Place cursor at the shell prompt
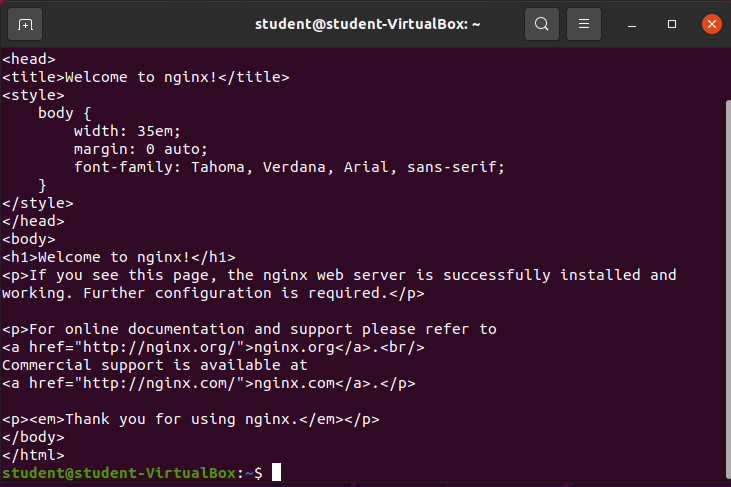The height and width of the screenshot is (487, 731). (x=277, y=472)
